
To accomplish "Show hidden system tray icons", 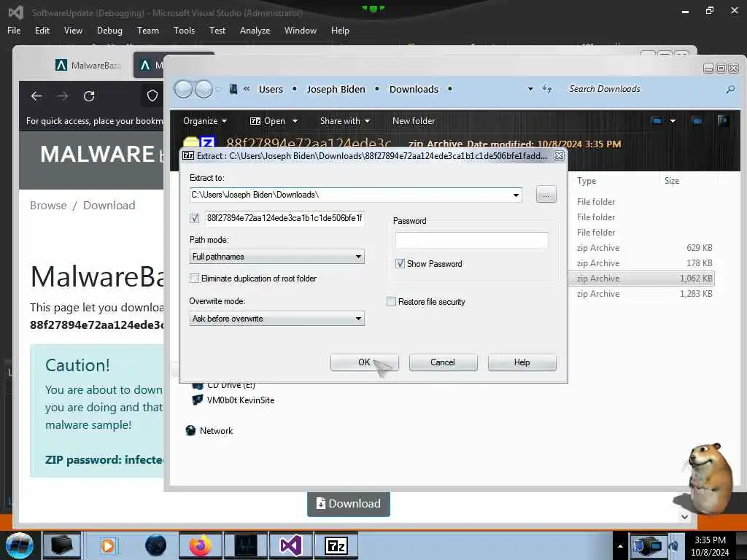I will (620, 546).
